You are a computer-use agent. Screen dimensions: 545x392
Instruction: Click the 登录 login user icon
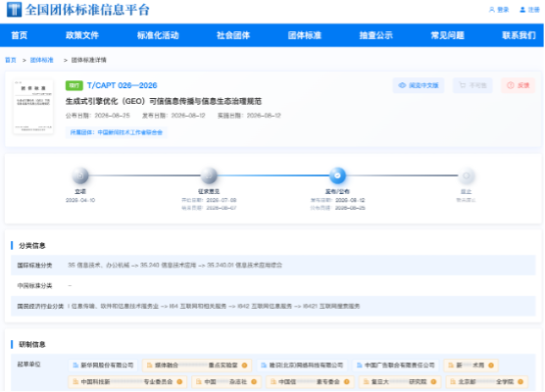click(x=491, y=10)
